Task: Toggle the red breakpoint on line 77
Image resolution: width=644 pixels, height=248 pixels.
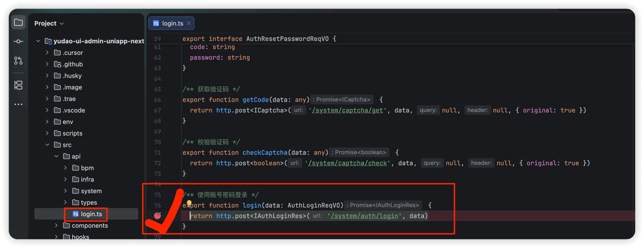Action: pyautogui.click(x=157, y=216)
